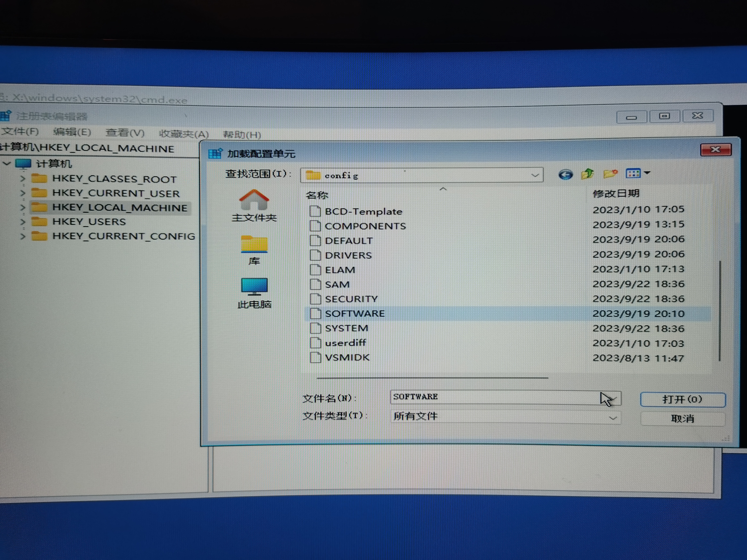
Task: Collapse the 计算机 root tree node
Action: (x=7, y=164)
